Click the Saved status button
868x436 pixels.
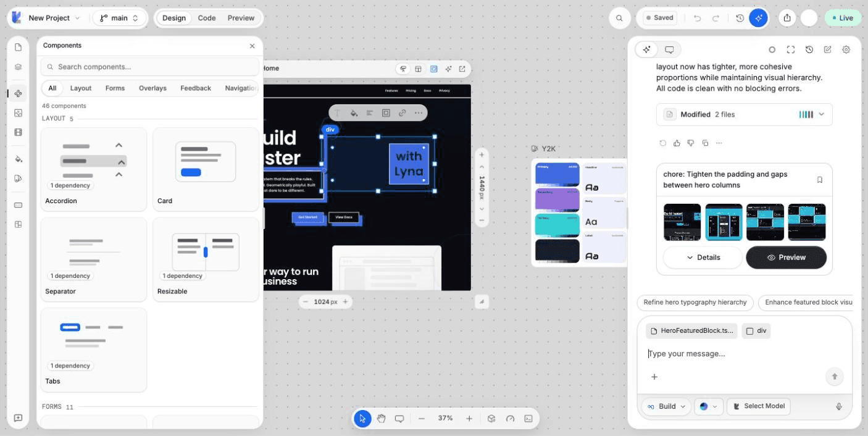point(659,18)
